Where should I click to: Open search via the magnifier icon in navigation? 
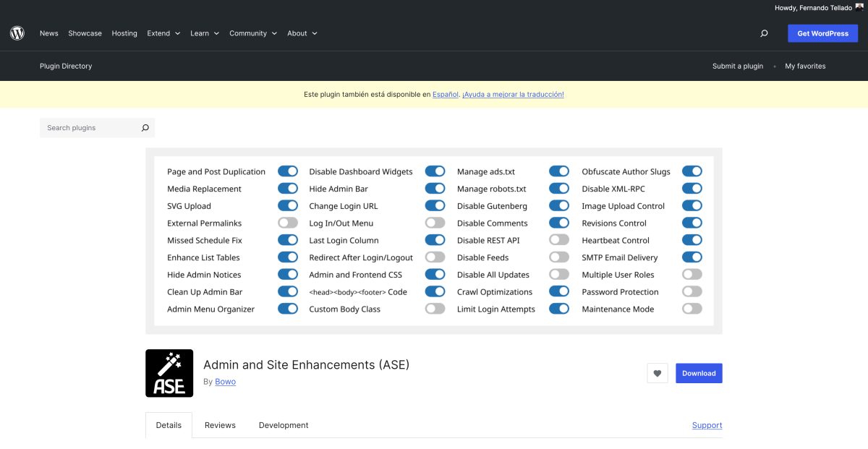coord(763,33)
